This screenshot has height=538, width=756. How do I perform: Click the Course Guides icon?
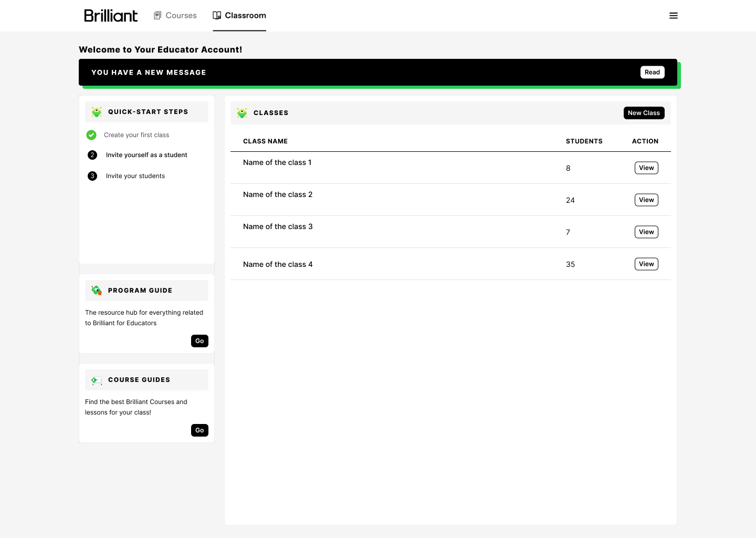click(x=97, y=380)
